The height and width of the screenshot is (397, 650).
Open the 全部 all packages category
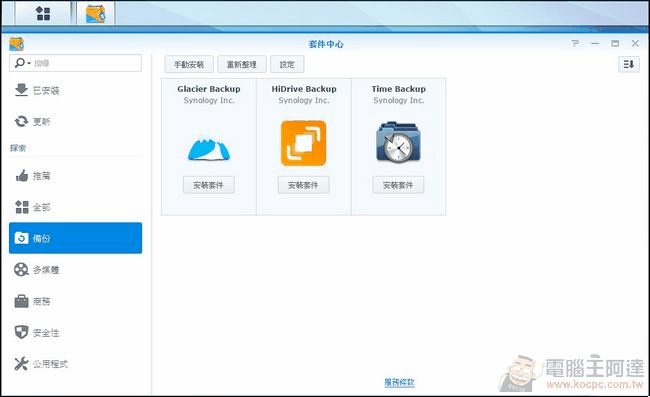coord(75,207)
